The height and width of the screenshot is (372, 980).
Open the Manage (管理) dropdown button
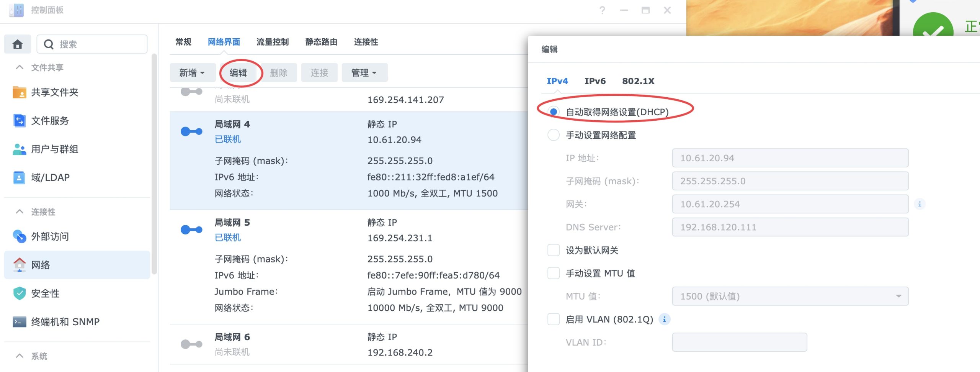click(x=364, y=73)
